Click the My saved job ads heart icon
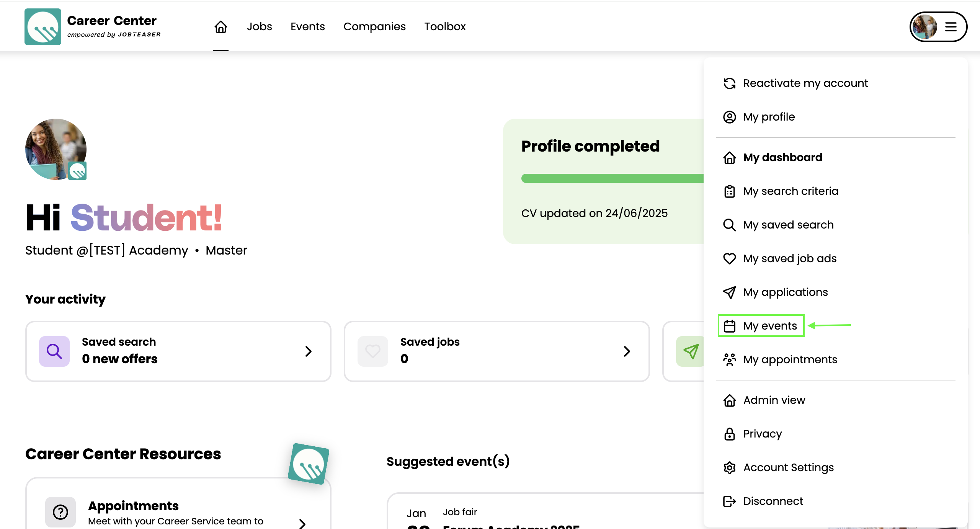 click(x=729, y=258)
